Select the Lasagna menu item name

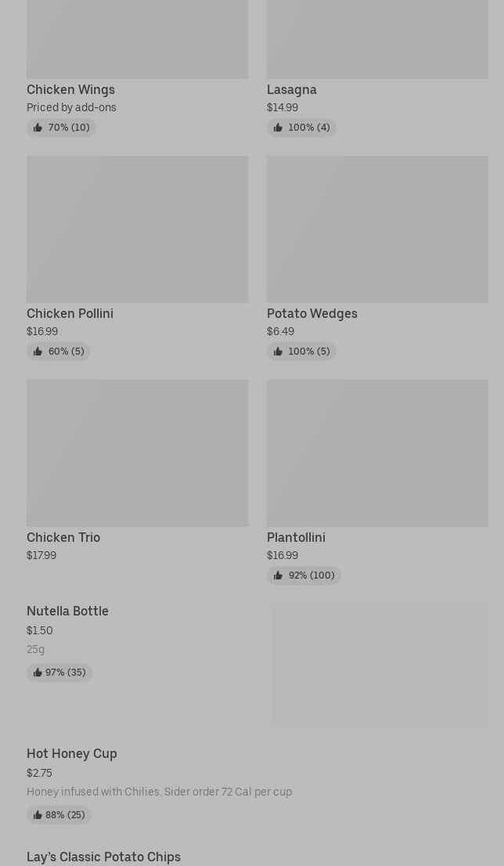(x=291, y=89)
